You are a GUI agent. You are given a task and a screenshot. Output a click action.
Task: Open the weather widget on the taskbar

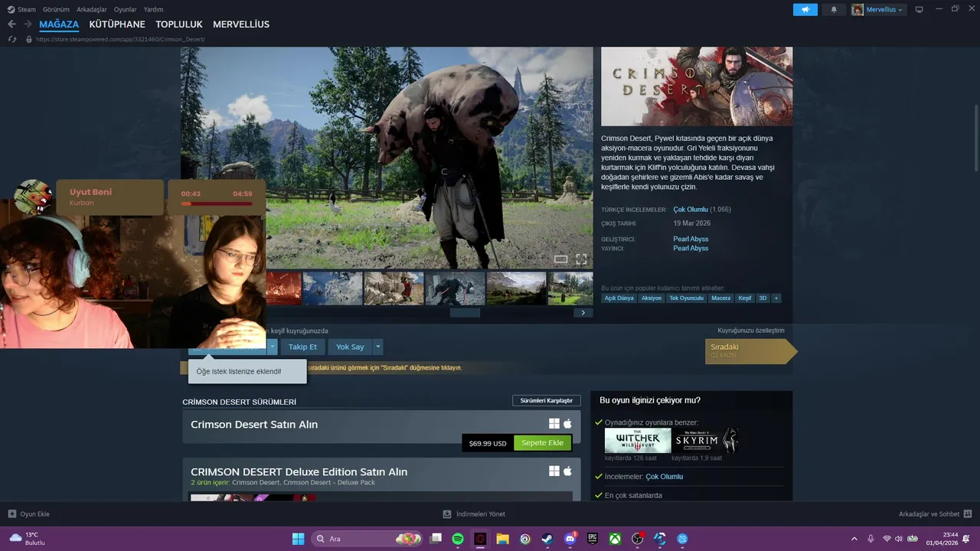pyautogui.click(x=28, y=539)
